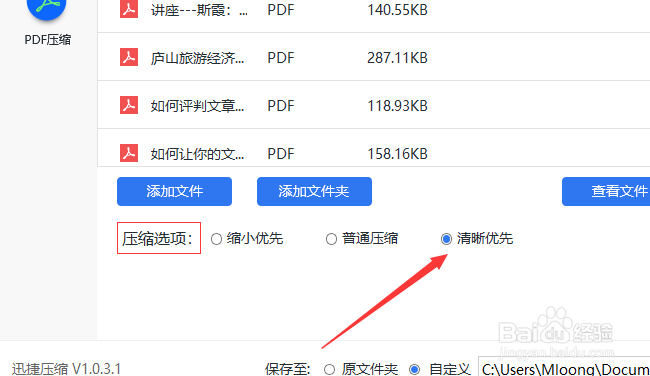Select the 清晰优先 compression option
The height and width of the screenshot is (376, 650).
(x=446, y=239)
